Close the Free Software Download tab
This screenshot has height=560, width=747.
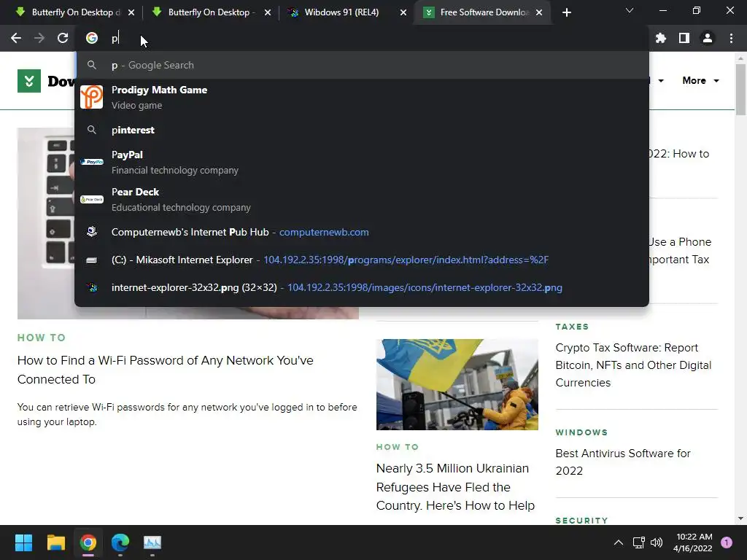click(x=539, y=12)
